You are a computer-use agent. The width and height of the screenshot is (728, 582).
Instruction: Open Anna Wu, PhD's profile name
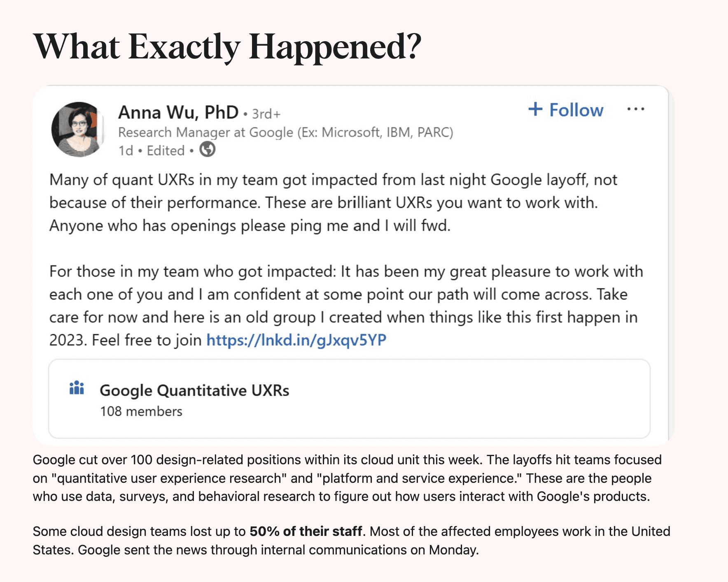(178, 111)
